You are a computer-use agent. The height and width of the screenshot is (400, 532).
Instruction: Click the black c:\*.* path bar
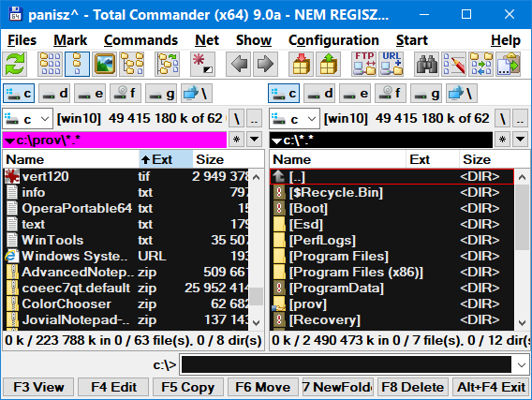click(x=380, y=140)
